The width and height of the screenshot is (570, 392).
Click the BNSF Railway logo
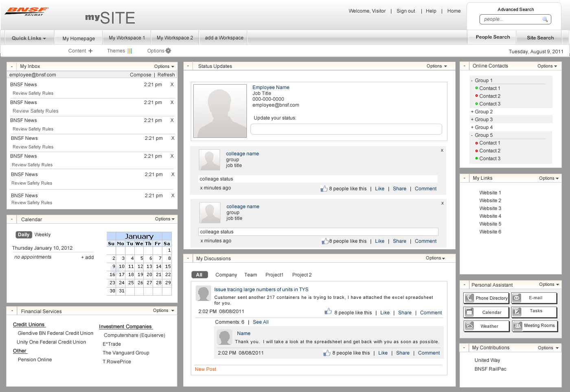click(x=27, y=11)
